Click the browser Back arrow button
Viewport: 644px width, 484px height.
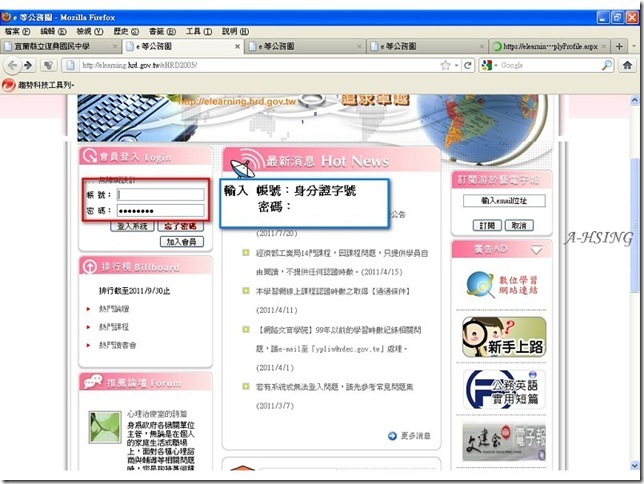[12, 65]
